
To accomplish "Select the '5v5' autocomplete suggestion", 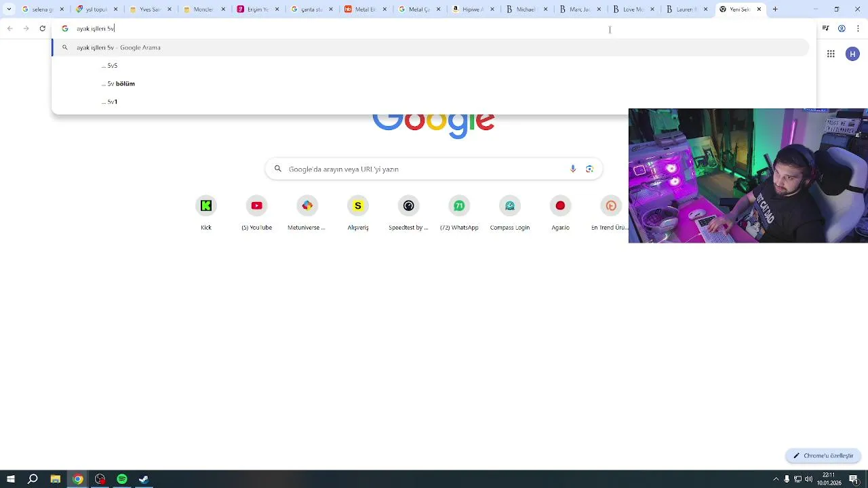I will (431, 66).
